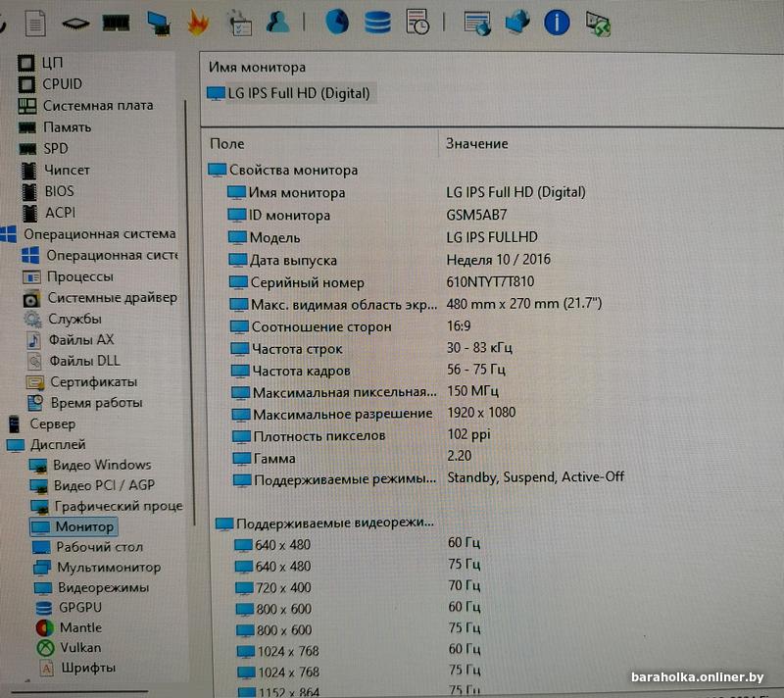This screenshot has width=784, height=698.
Task: Open Системная плата tree item
Action: click(x=85, y=106)
